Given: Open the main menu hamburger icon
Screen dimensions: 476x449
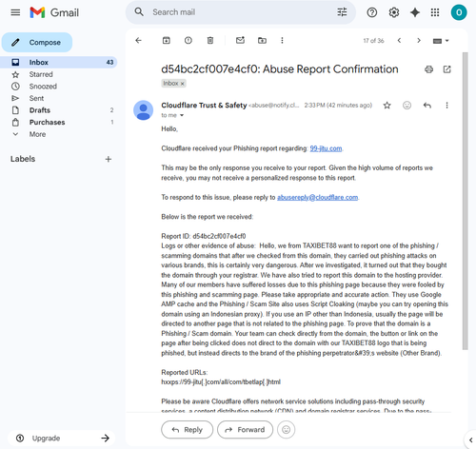Looking at the screenshot, I should pyautogui.click(x=15, y=12).
